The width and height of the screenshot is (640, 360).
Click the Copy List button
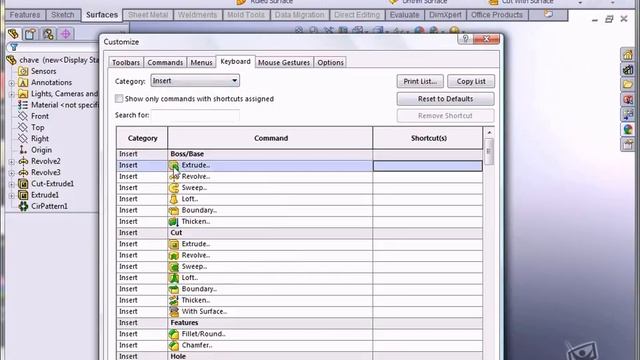pyautogui.click(x=471, y=81)
